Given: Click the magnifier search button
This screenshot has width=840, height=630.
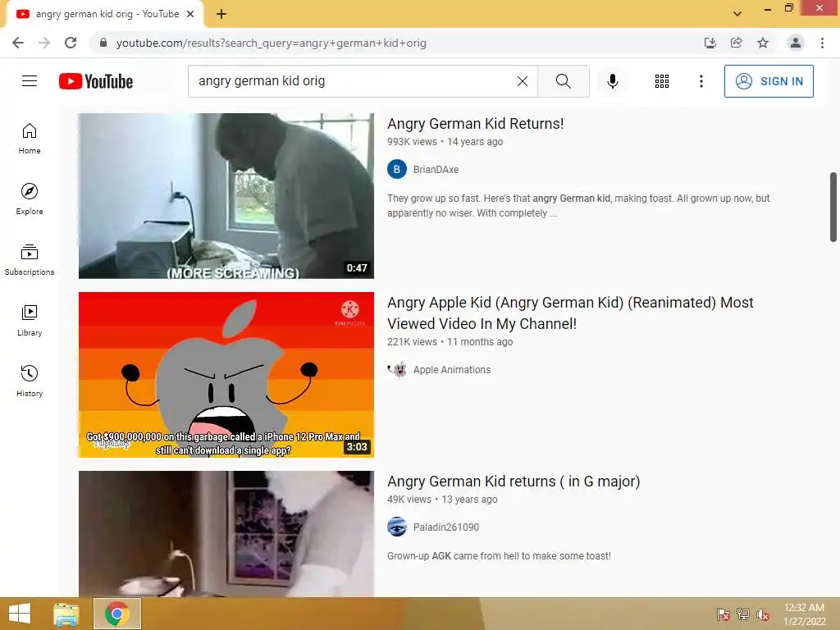Looking at the screenshot, I should (563, 81).
